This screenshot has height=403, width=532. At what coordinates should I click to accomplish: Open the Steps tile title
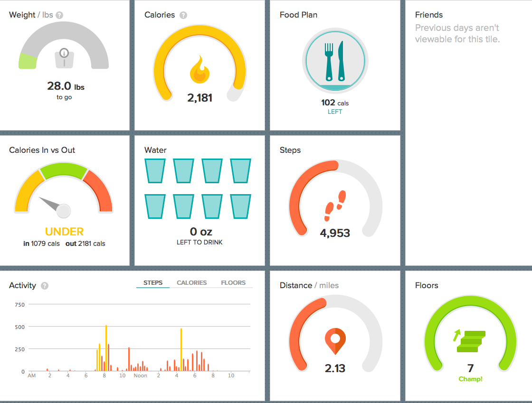coord(290,150)
